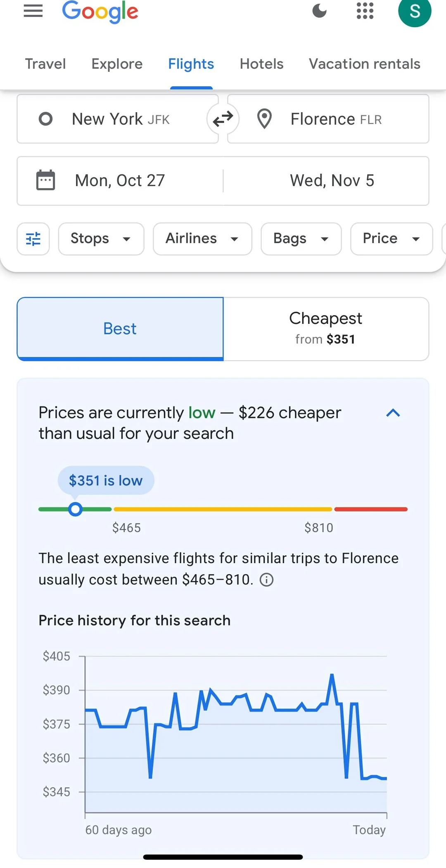Click the price level slider marker

75,509
